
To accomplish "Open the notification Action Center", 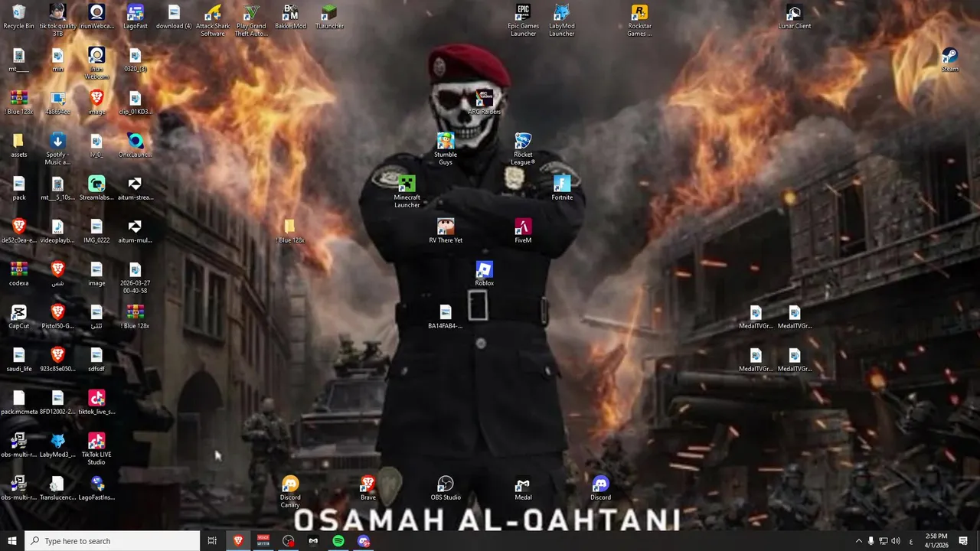I will [x=963, y=541].
